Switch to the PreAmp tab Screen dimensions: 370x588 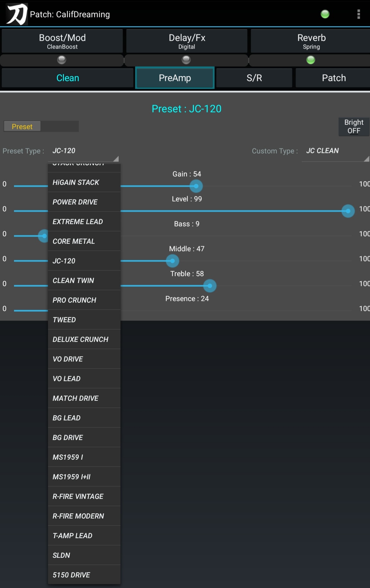click(x=175, y=78)
